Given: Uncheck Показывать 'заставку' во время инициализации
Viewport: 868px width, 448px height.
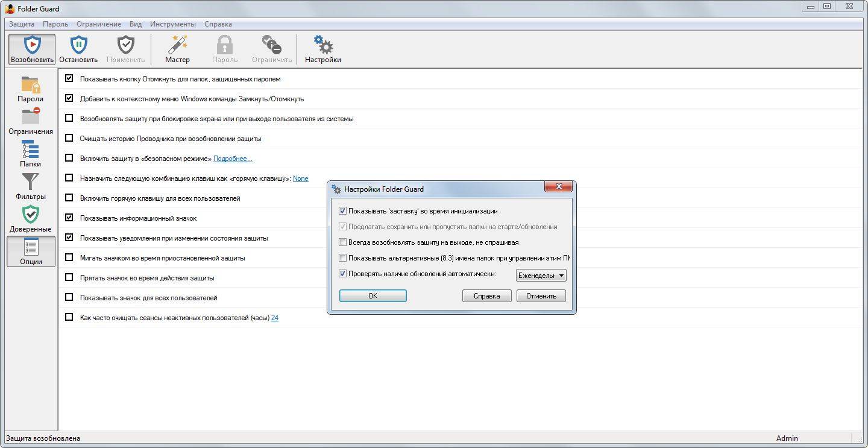Looking at the screenshot, I should pyautogui.click(x=343, y=211).
